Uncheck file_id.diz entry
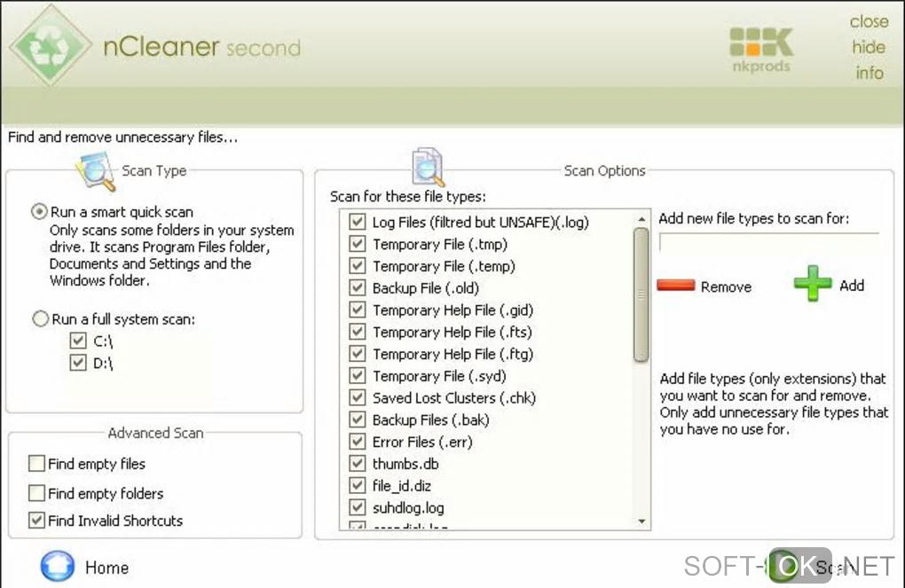 [358, 485]
